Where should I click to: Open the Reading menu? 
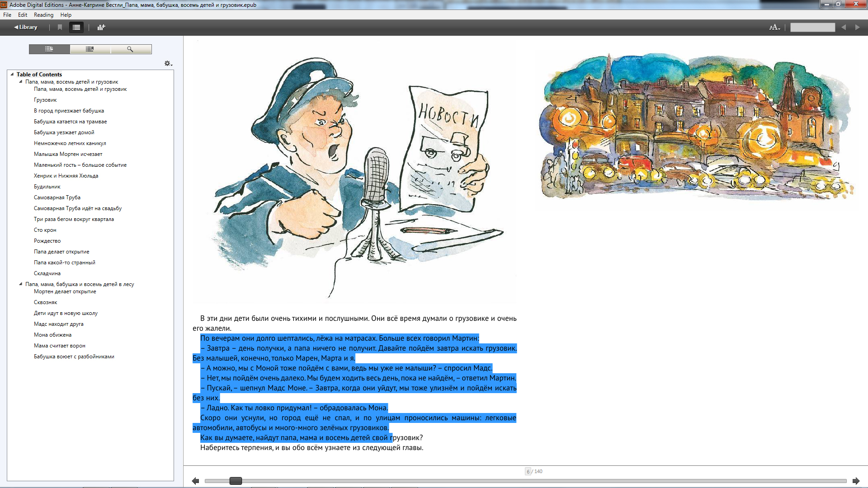click(x=43, y=15)
